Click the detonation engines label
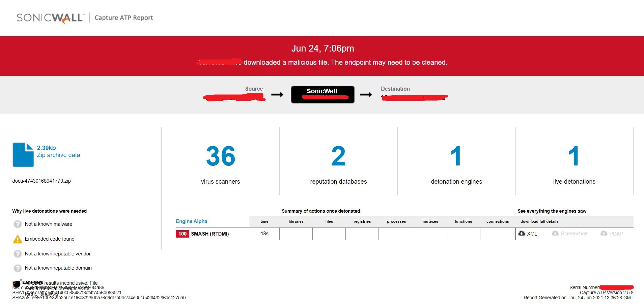This screenshot has height=307, width=644. (456, 182)
